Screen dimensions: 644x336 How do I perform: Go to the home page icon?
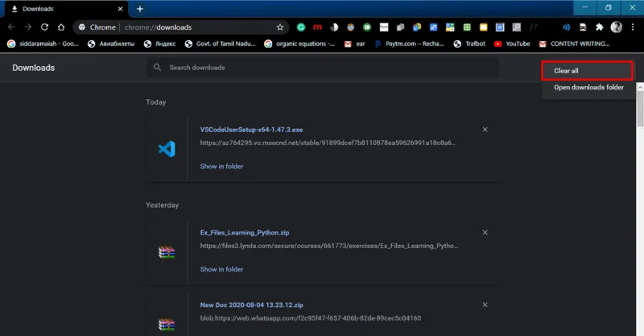click(x=61, y=27)
